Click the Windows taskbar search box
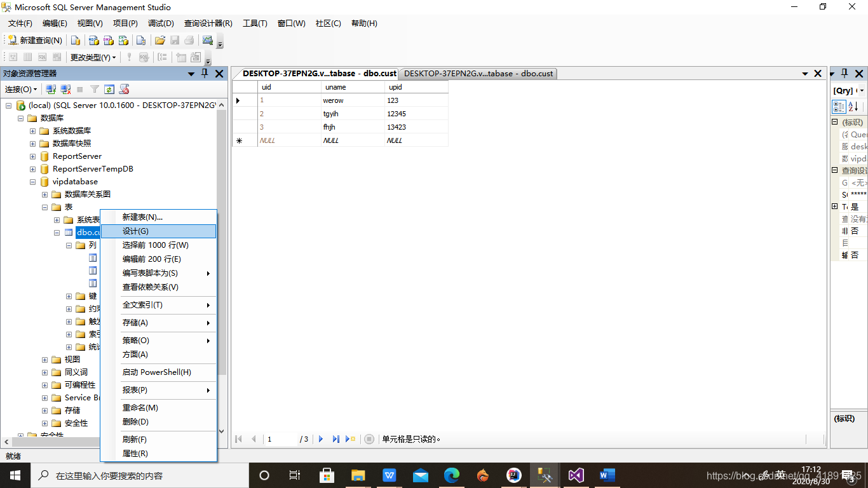Screen dimensions: 868x488 click(140, 475)
